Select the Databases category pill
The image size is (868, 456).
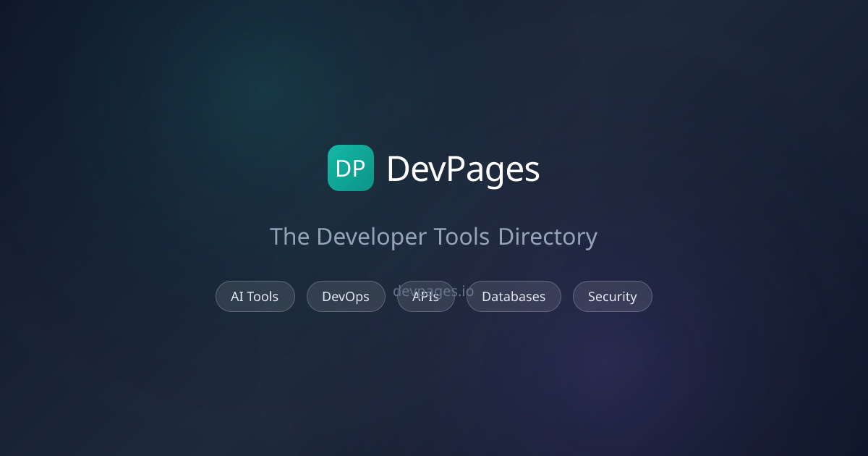coord(514,296)
